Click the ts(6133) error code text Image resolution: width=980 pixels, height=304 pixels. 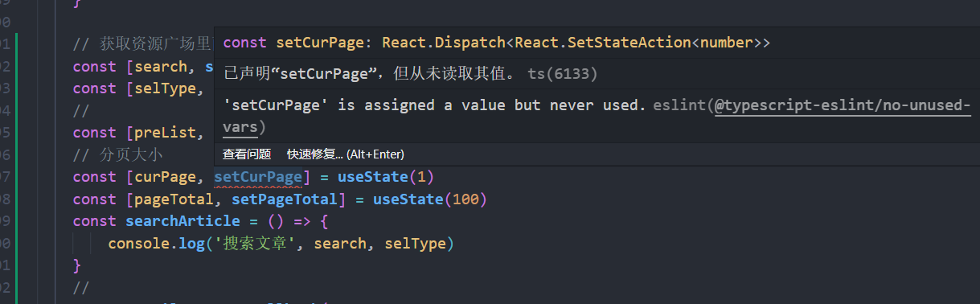562,74
